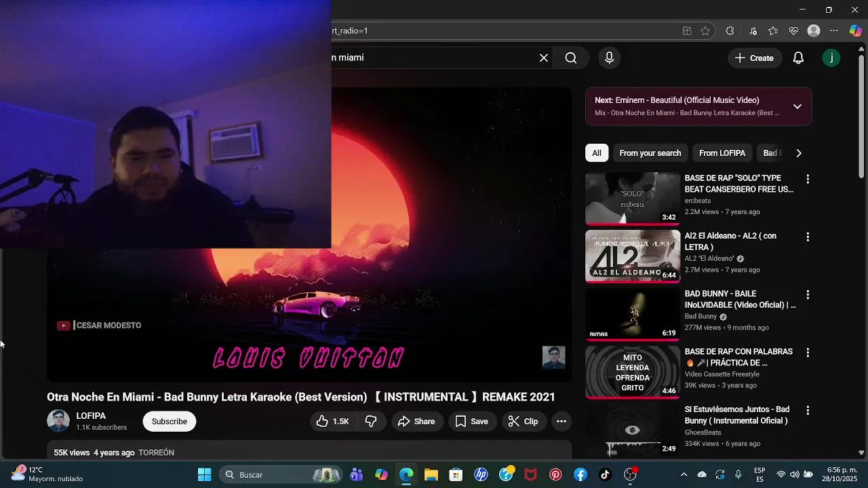Like the video with 1.5K likes
This screenshot has width=868, height=488.
332,422
